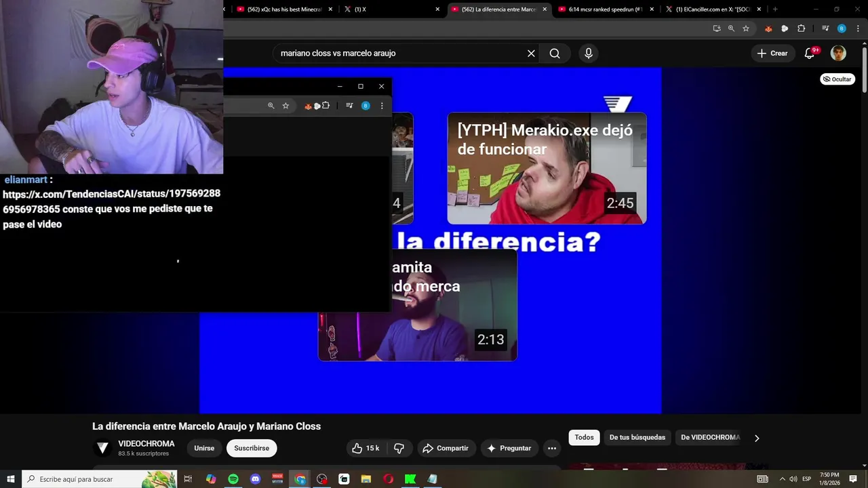Open the zoom magnifier in main Chrome address bar
Image resolution: width=868 pixels, height=488 pixels.
pos(731,28)
